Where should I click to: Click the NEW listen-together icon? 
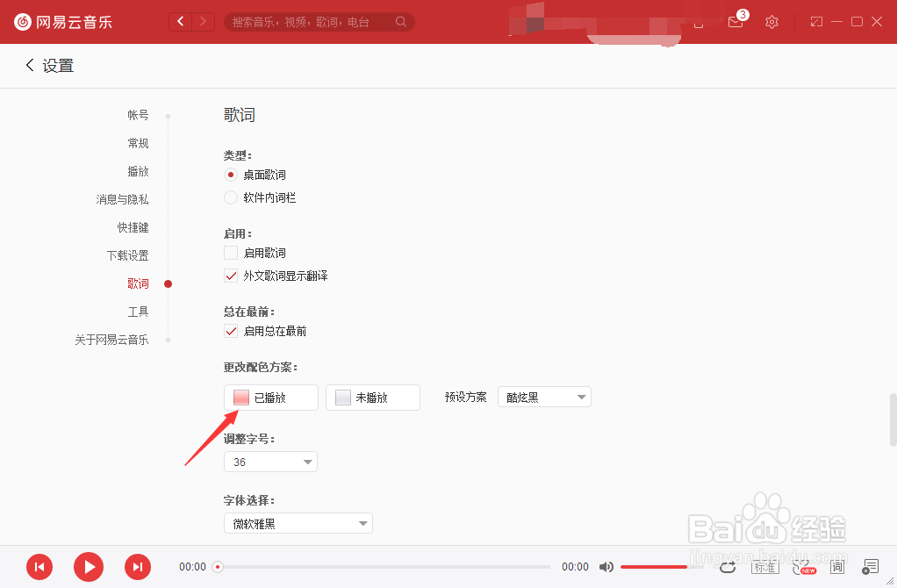pos(801,567)
